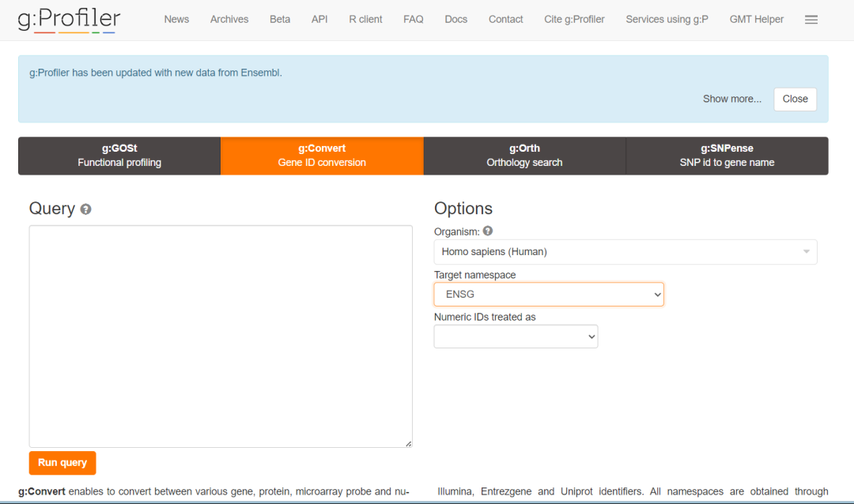
Task: Open the Contact page
Action: point(505,20)
